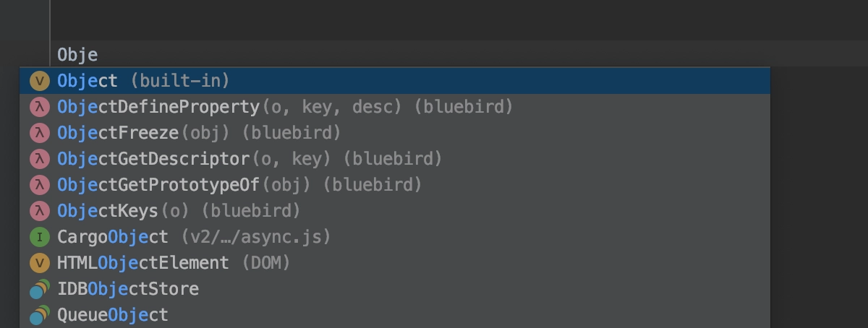
Task: Click the lambda icon next to ObjectGetDescriptor
Action: pyautogui.click(x=39, y=158)
